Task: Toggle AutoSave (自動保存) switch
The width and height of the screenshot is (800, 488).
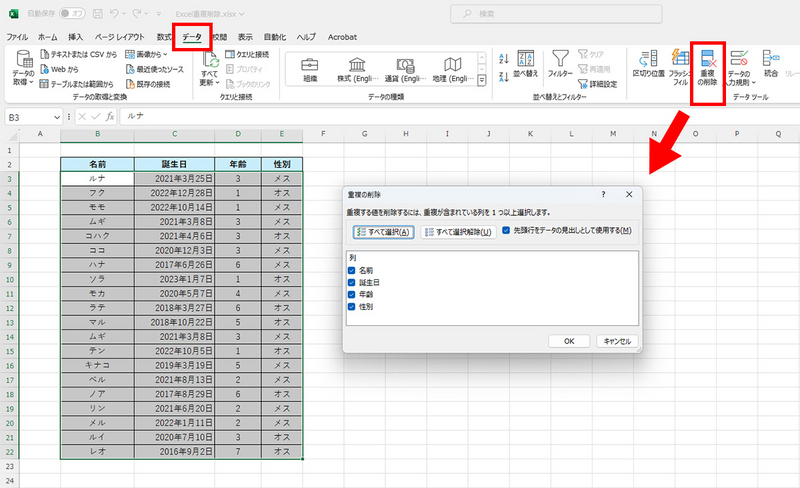Action: coord(72,14)
